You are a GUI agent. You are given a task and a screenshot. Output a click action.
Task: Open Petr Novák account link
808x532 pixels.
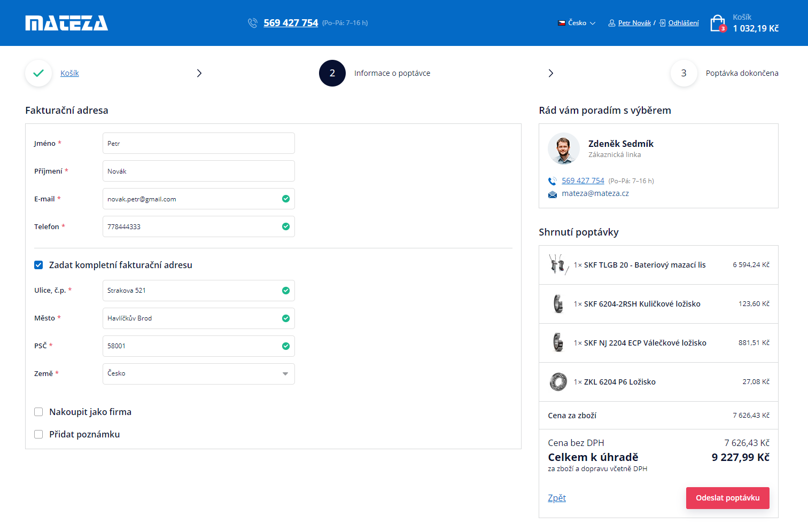(x=634, y=23)
